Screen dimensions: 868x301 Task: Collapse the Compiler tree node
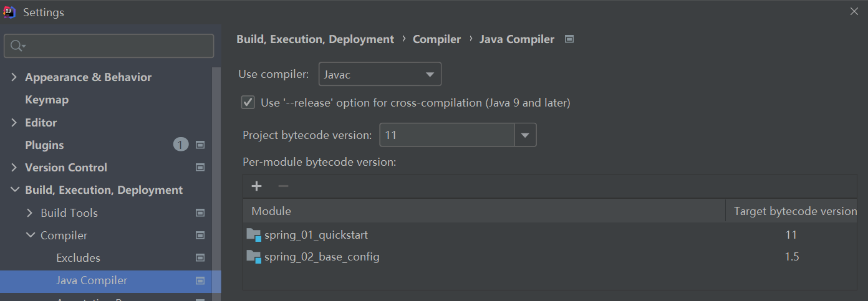(30, 236)
